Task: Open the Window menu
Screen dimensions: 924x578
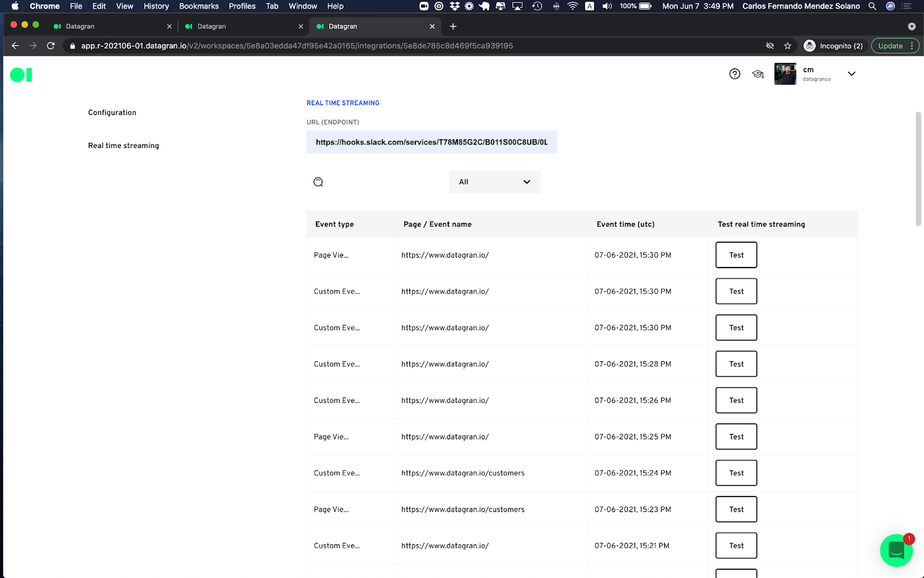Action: point(303,6)
